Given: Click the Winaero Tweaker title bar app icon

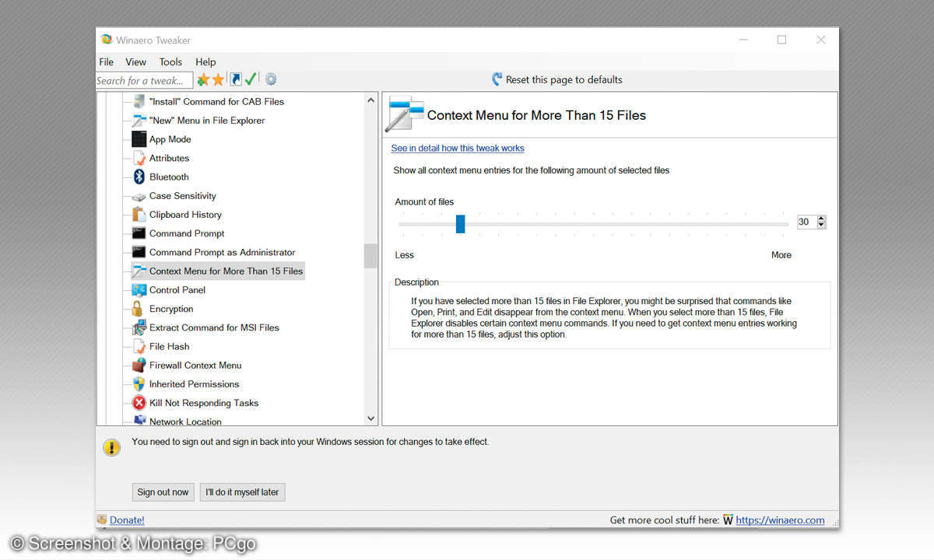Looking at the screenshot, I should (x=107, y=40).
